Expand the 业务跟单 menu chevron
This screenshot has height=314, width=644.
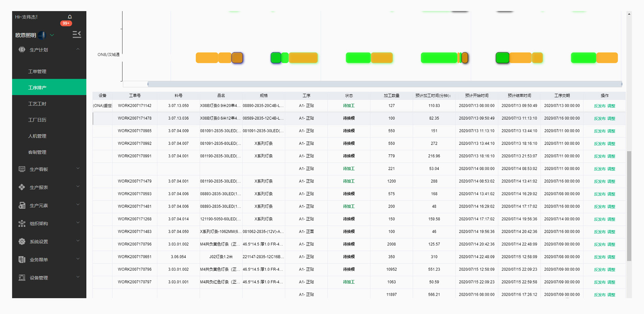coord(78,259)
